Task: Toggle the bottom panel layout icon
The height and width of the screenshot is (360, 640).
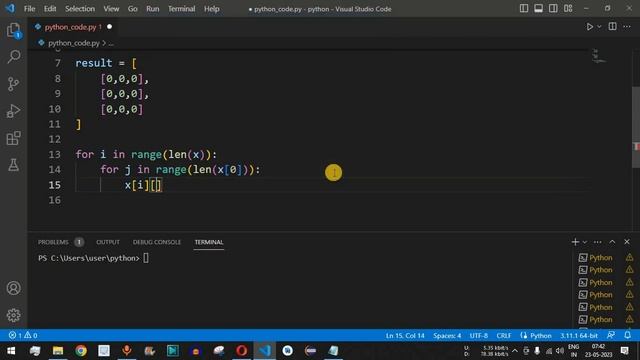Action: 538,9
